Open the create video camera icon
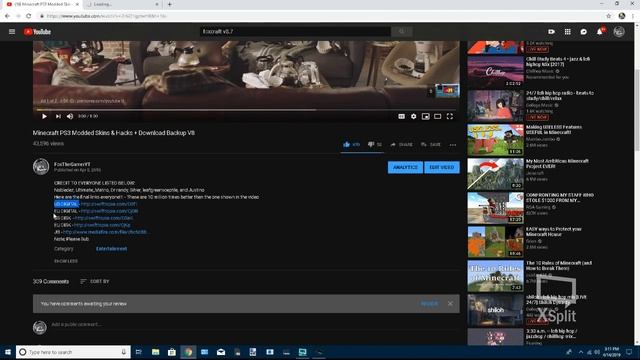This screenshot has height=360, width=640. point(551,31)
